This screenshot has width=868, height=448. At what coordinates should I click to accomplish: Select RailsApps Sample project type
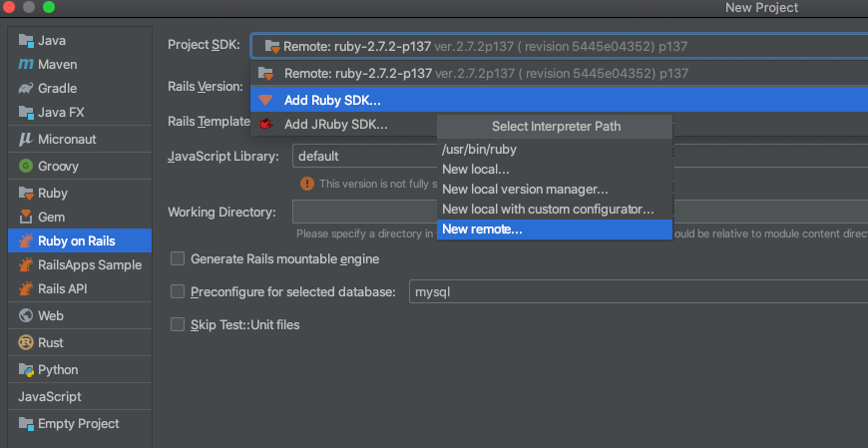[80, 264]
